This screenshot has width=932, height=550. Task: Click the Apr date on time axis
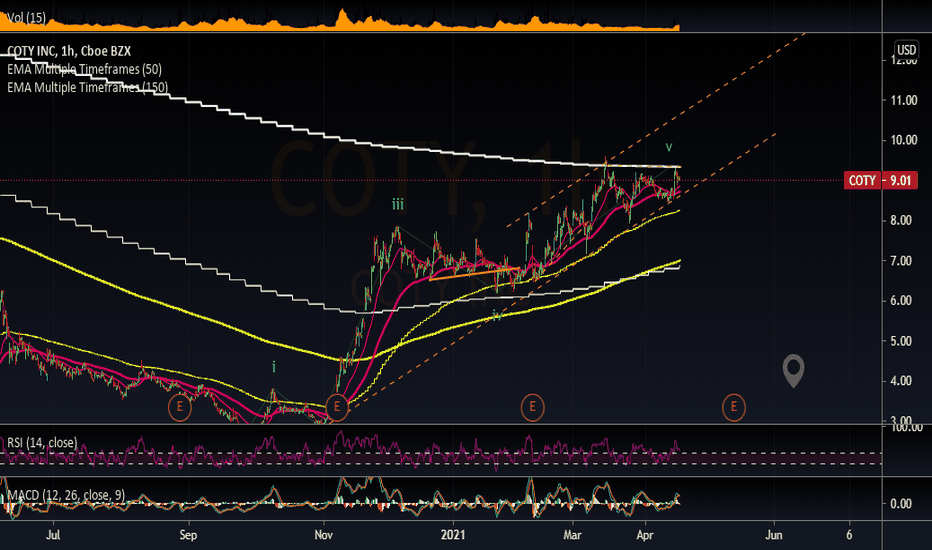(x=645, y=535)
